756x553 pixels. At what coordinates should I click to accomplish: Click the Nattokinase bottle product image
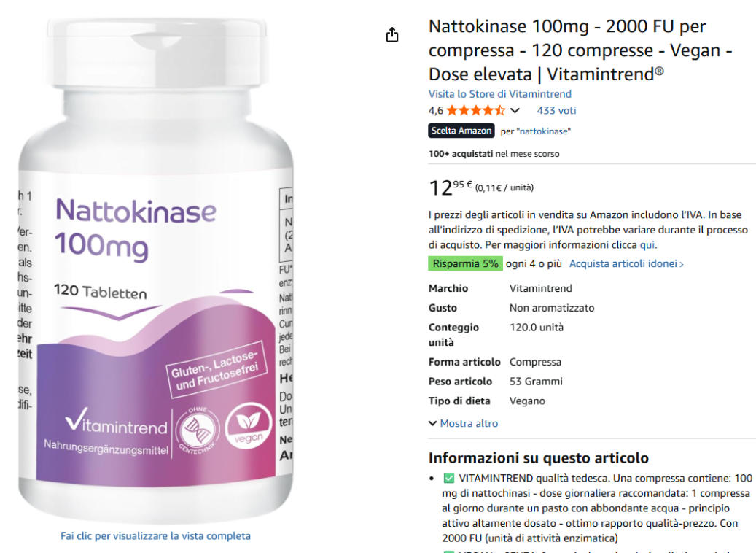(155, 270)
